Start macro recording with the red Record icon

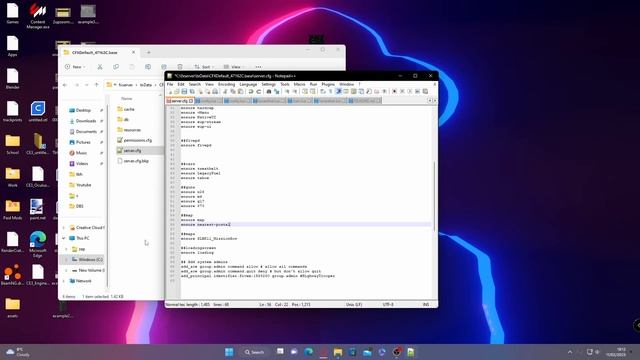[394, 91]
